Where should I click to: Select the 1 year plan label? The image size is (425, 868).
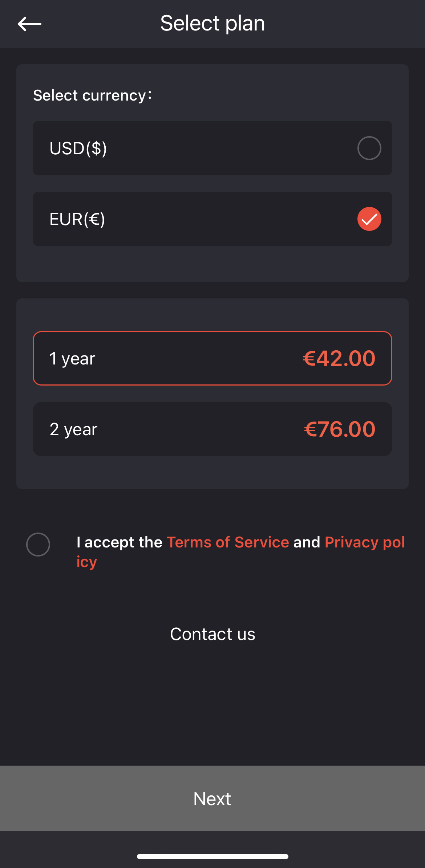[72, 359]
